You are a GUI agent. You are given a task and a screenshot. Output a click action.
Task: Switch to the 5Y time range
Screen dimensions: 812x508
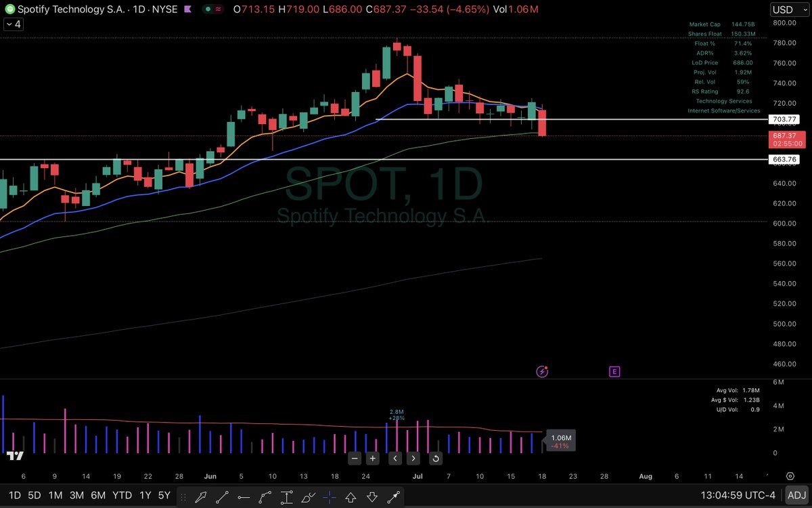pyautogui.click(x=164, y=496)
